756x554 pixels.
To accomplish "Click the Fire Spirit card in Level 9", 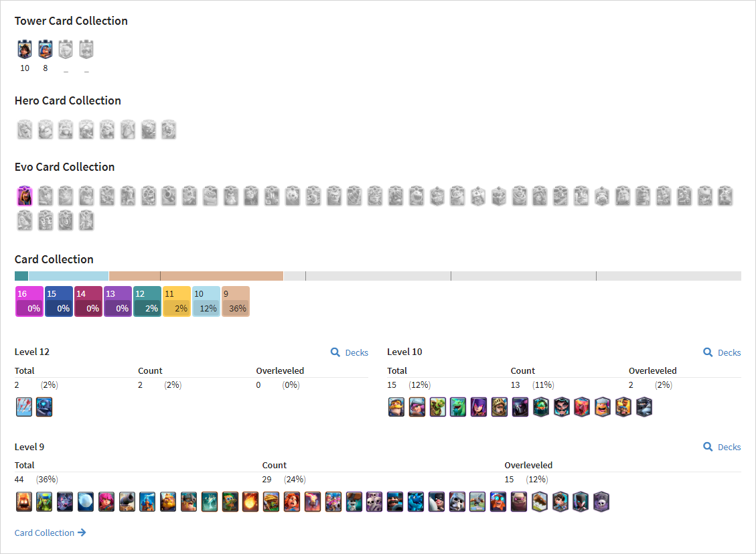I will click(x=24, y=502).
